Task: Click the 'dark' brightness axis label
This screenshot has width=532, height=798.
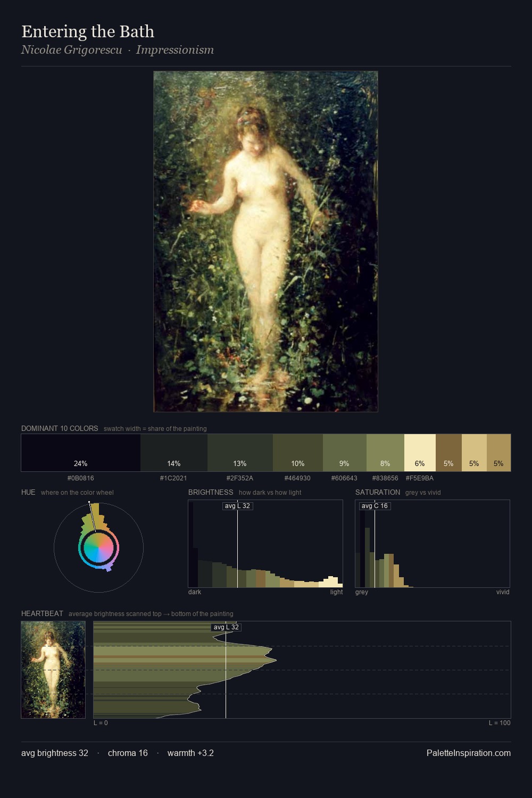Action: click(x=195, y=592)
